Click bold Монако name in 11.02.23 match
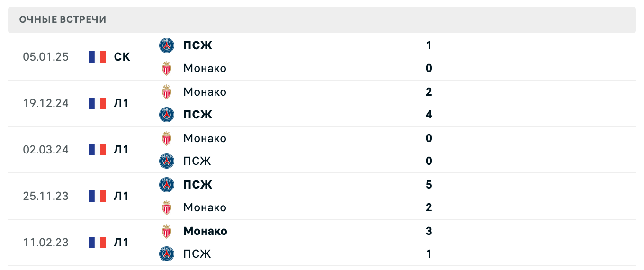Screen dimensions: 644x270 205,231
